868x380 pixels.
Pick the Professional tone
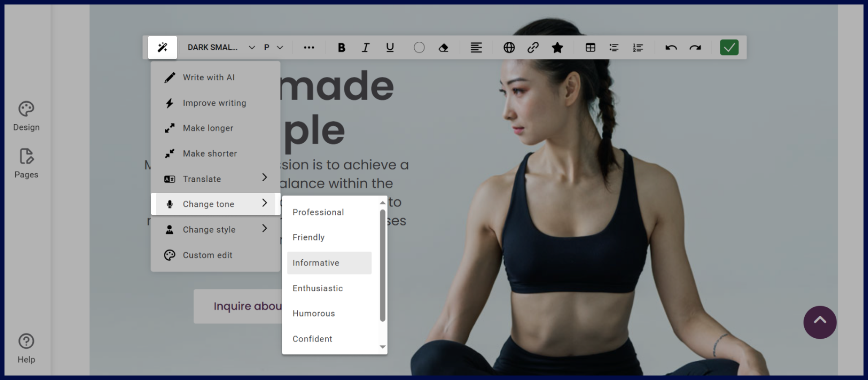tap(330, 212)
